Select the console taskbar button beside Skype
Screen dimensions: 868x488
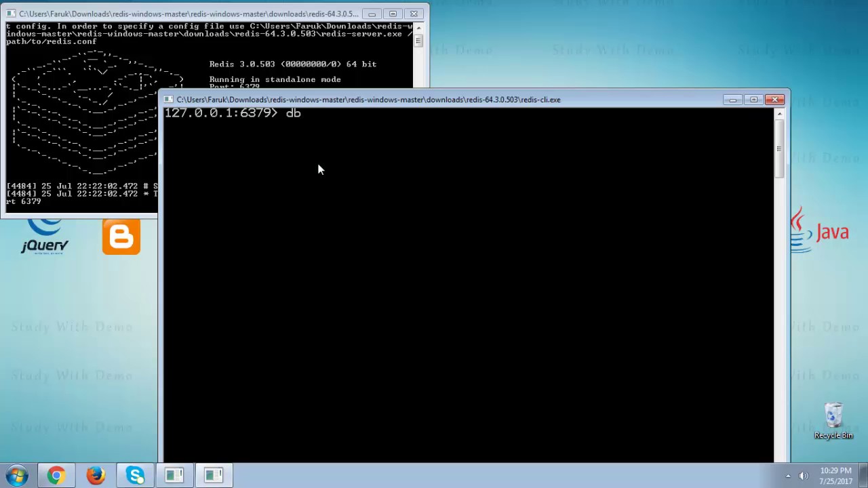tap(174, 475)
